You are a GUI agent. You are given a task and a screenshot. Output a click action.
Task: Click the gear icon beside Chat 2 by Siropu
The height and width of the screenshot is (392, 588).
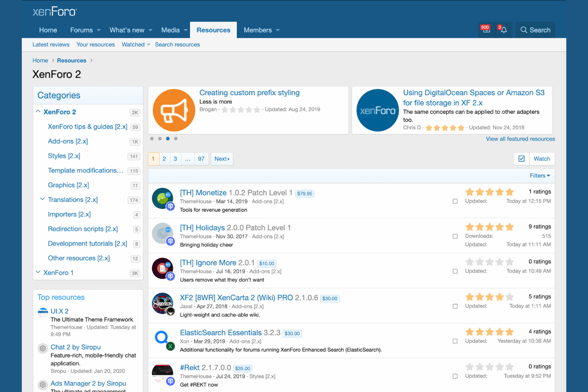(43, 348)
